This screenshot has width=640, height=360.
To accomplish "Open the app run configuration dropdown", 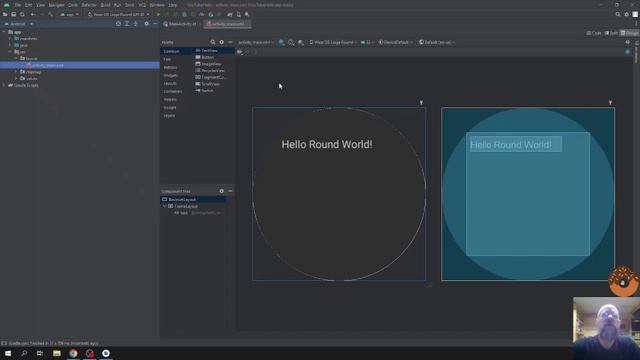I will (x=69, y=14).
